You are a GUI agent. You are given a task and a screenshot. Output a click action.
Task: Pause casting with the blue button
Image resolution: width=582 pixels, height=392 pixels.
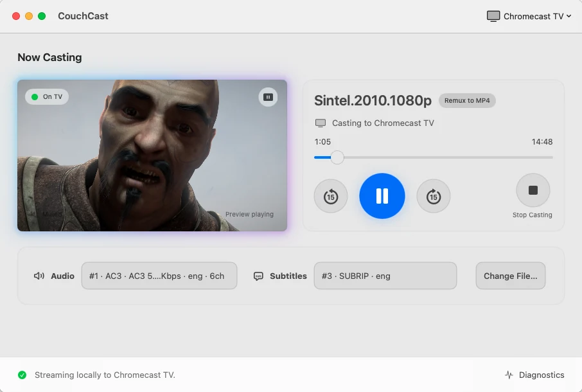coord(382,196)
